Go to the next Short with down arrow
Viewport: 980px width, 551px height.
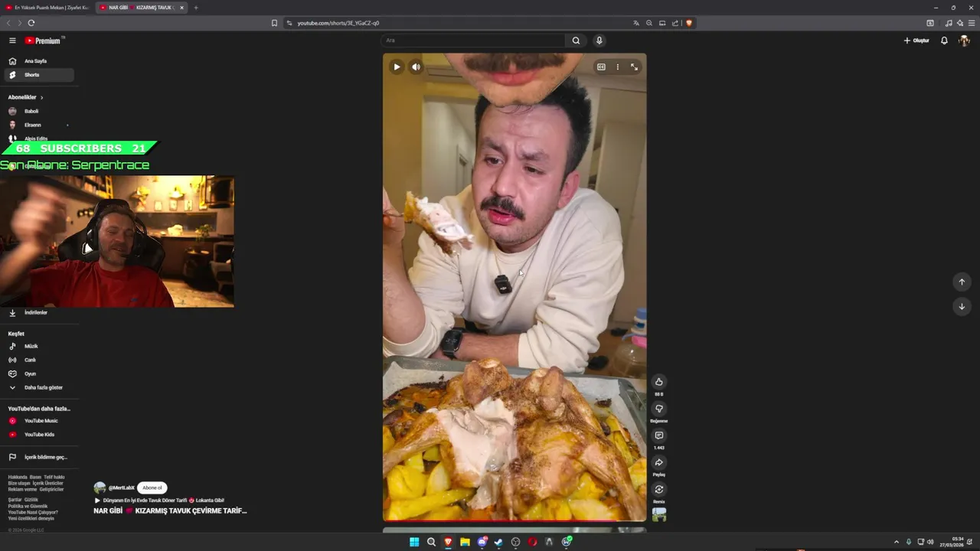[x=962, y=306]
